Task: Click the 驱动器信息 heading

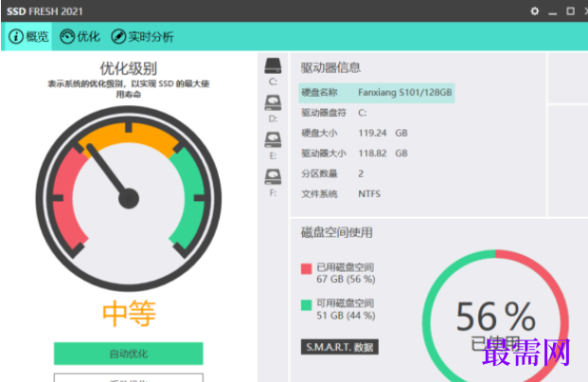Action: click(x=330, y=67)
